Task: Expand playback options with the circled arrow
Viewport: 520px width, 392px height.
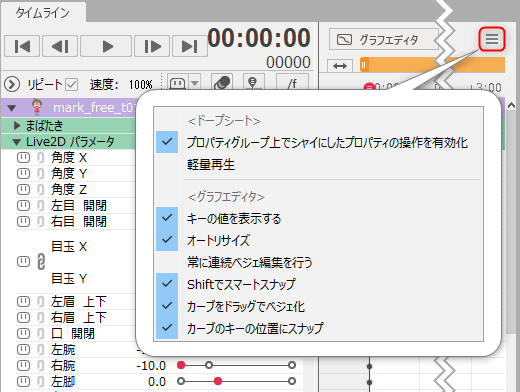Action: point(12,84)
